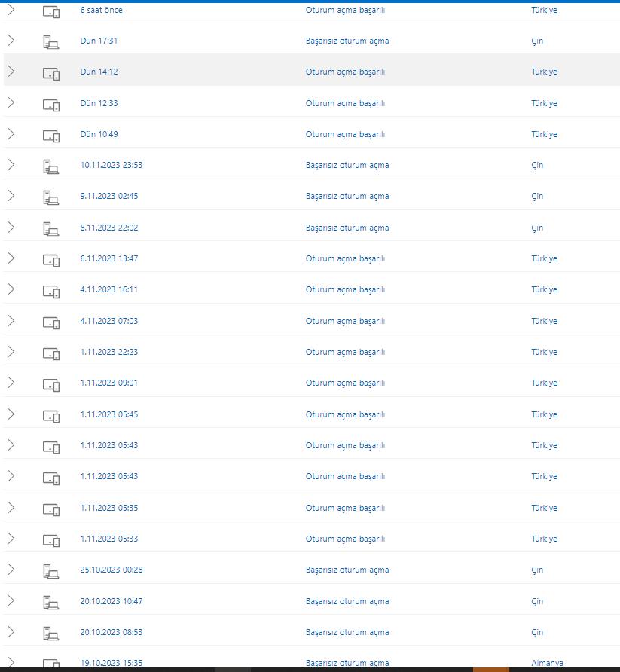Click the 'Almanya' country text
The width and height of the screenshot is (620, 672).
point(547,664)
